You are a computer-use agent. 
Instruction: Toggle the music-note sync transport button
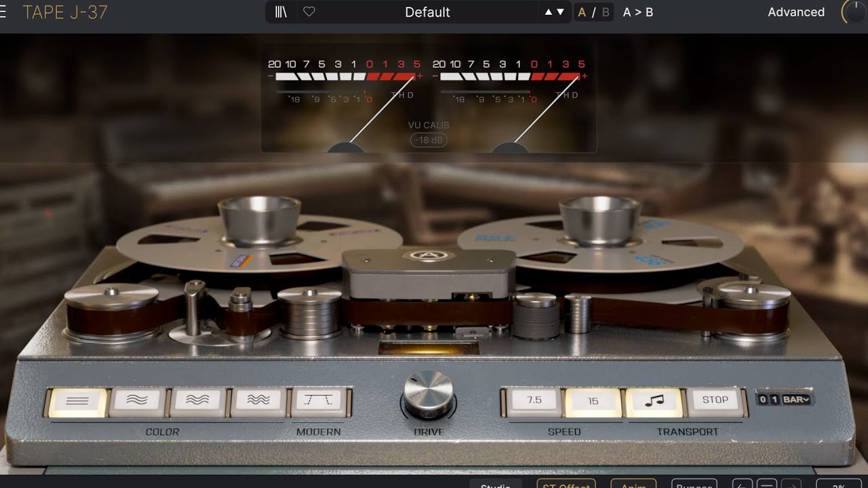click(x=654, y=401)
